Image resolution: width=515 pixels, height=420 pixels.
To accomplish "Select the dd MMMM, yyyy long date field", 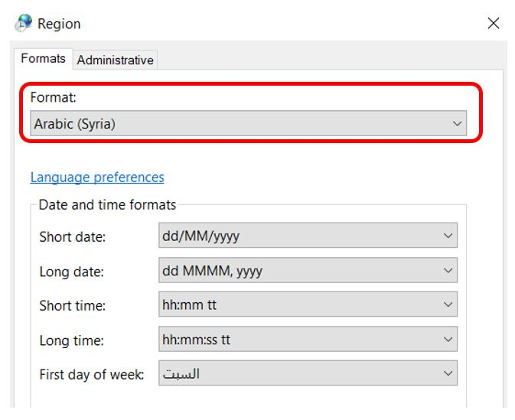I will pyautogui.click(x=298, y=271).
